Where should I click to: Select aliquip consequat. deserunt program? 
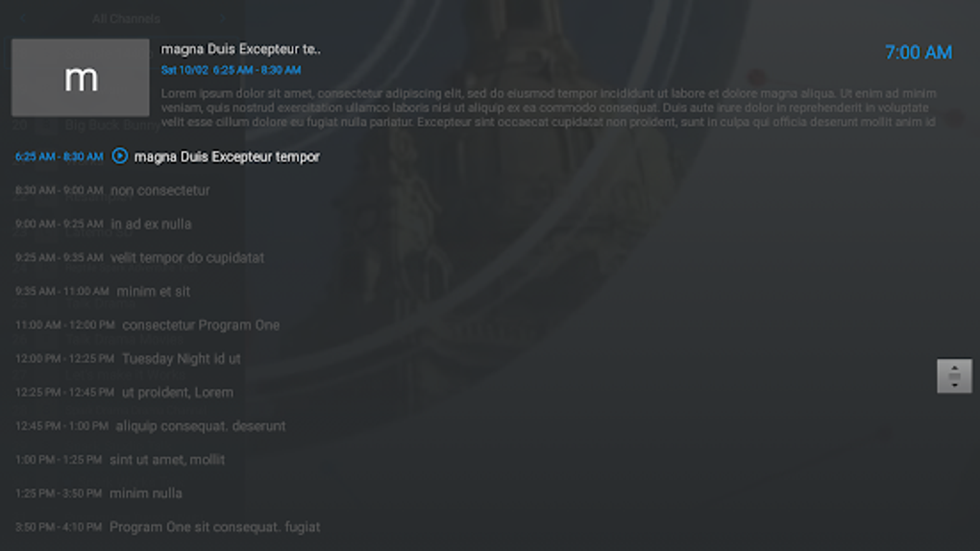click(150, 426)
